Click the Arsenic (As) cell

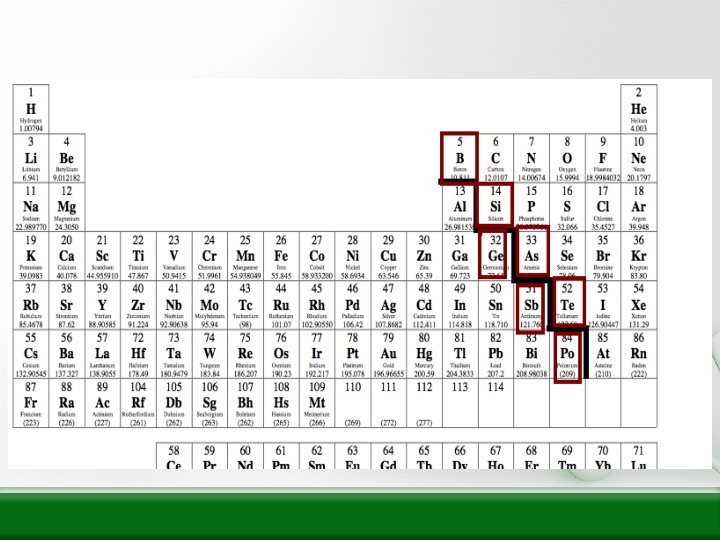(x=532, y=251)
